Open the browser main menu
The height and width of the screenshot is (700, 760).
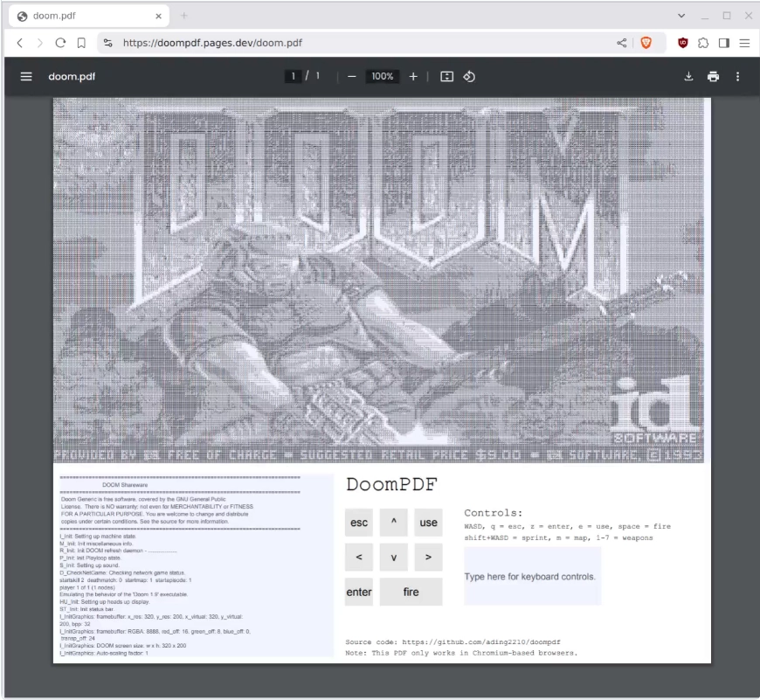click(744, 43)
